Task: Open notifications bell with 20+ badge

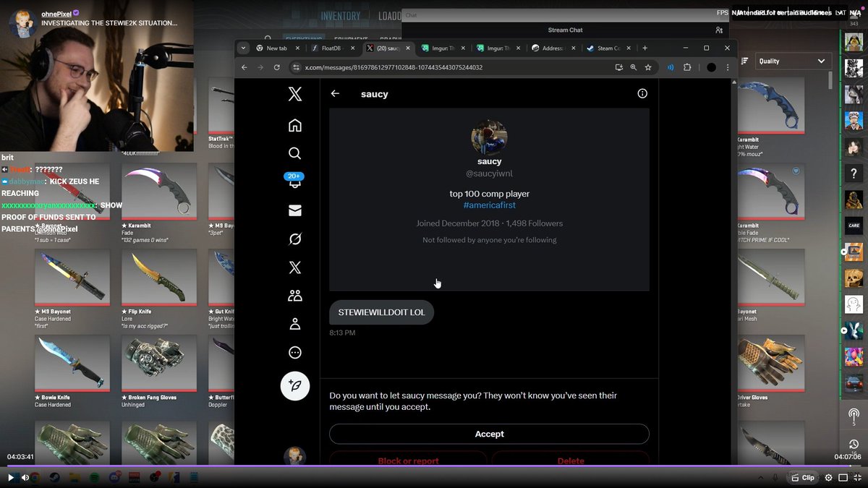Action: 294,181
